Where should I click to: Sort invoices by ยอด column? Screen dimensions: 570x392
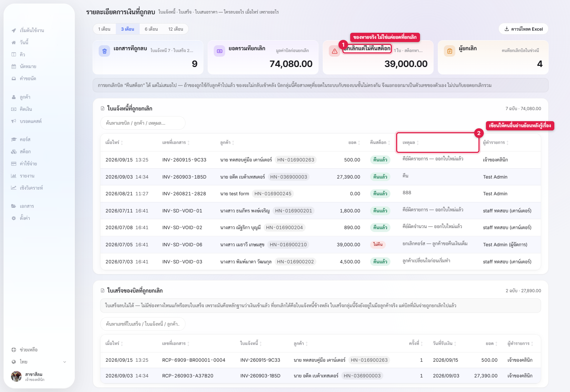coord(354,143)
